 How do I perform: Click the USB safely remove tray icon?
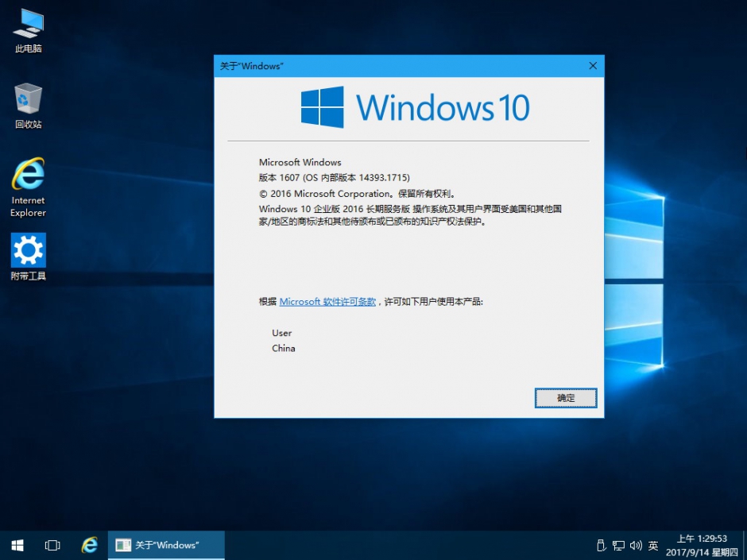(x=601, y=545)
